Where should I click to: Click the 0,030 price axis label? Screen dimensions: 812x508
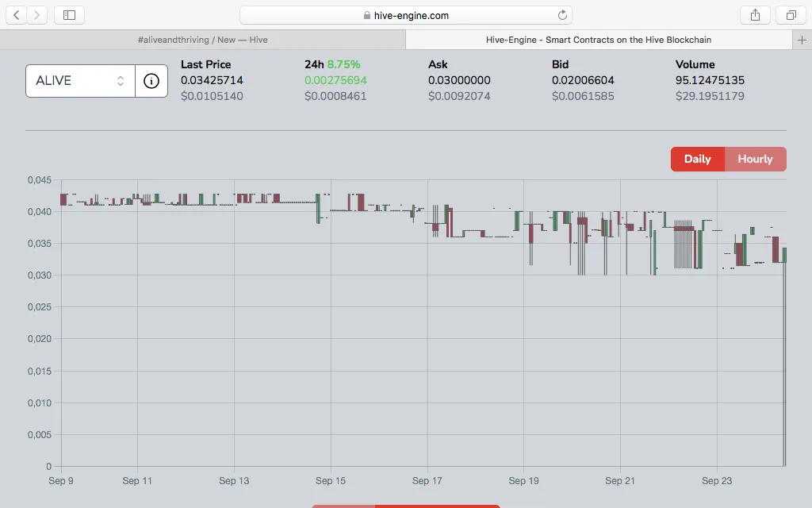[40, 275]
